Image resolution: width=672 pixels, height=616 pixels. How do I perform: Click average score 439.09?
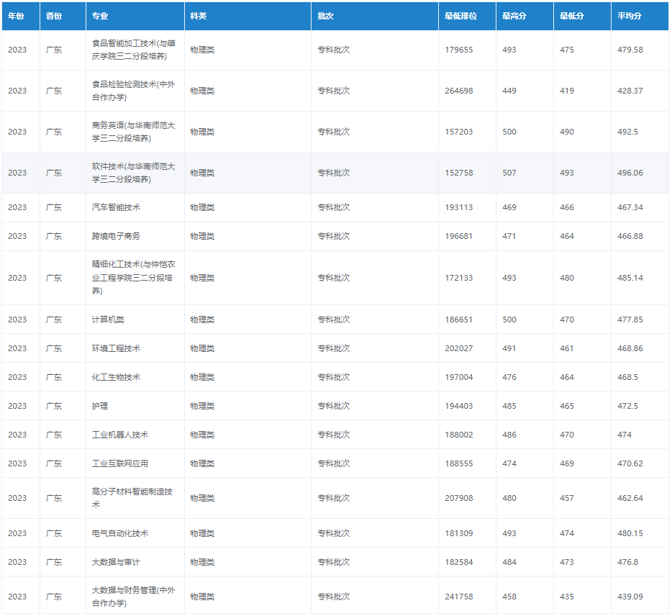(x=630, y=597)
